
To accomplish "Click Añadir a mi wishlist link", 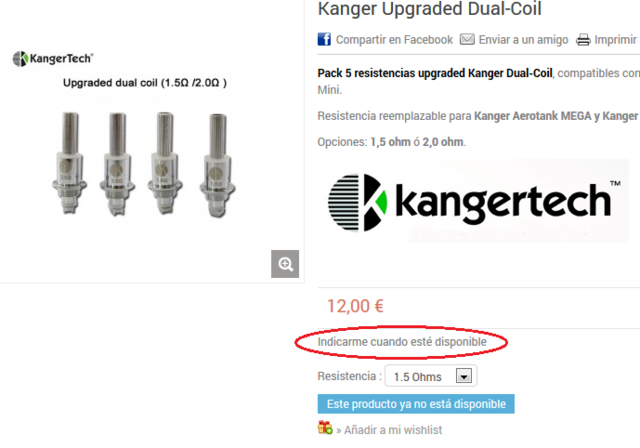I will (393, 430).
